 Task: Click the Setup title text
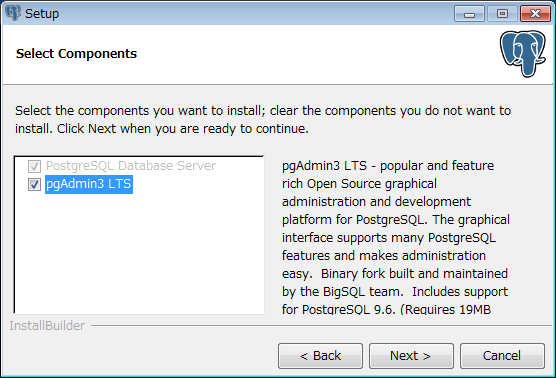pos(42,14)
